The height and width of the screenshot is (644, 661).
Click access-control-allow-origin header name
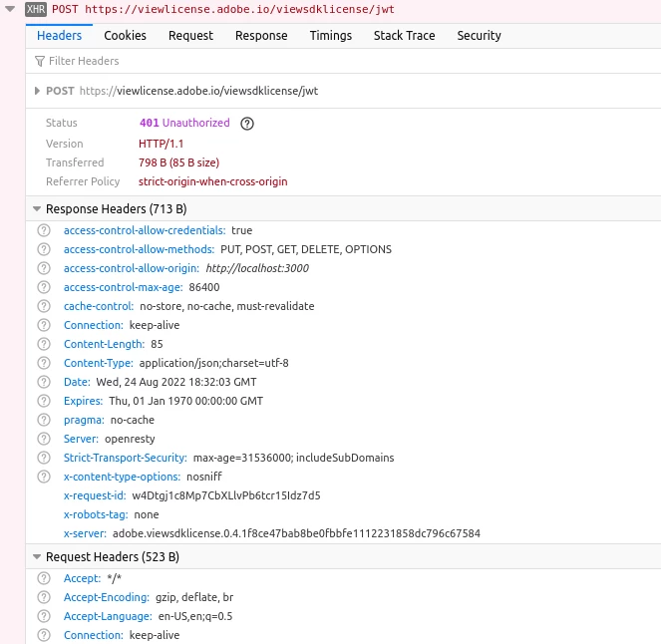click(x=132, y=268)
